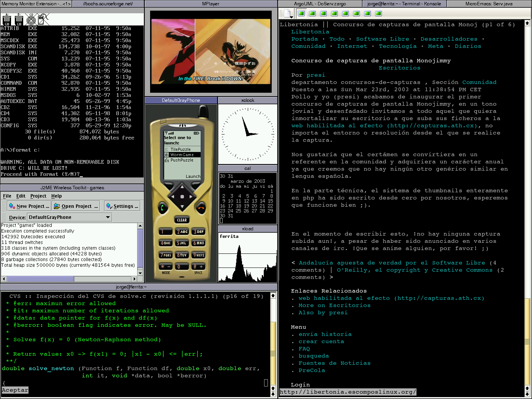Screen dimensions: 532x399
Task: Open the More on Escritorios link
Action: (x=334, y=306)
